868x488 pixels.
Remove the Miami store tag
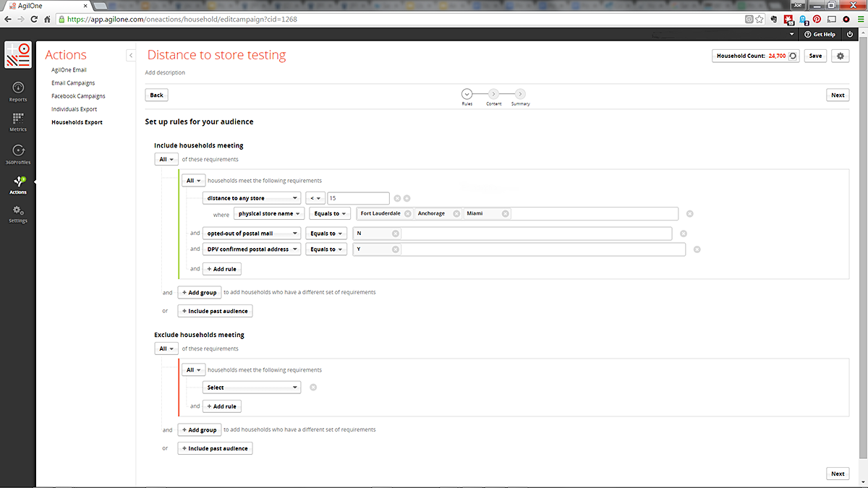[505, 213]
